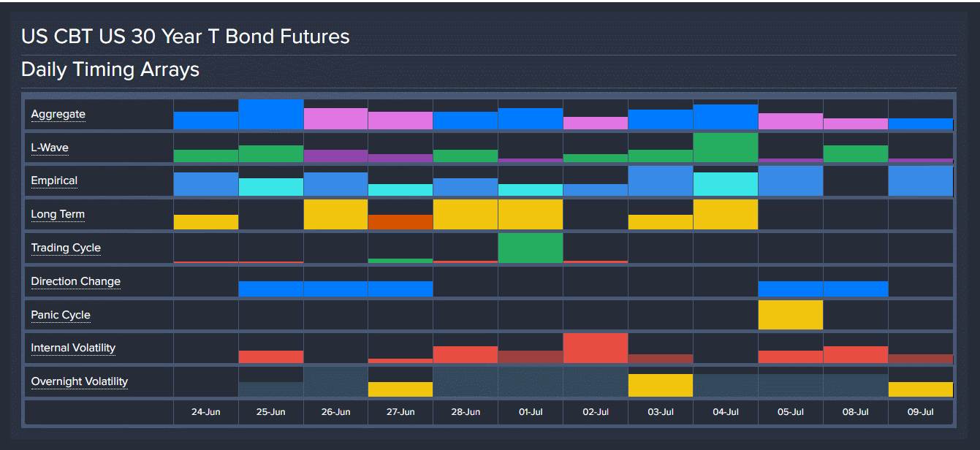Select the tall blue Aggregate bar on 25-Jun
The image size is (980, 450).
pyautogui.click(x=271, y=115)
